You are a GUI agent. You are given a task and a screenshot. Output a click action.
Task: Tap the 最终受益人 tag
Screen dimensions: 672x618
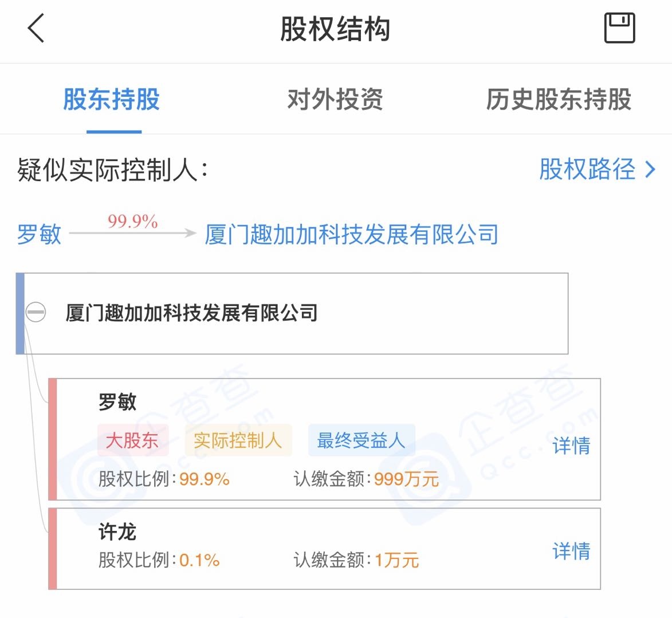point(361,440)
